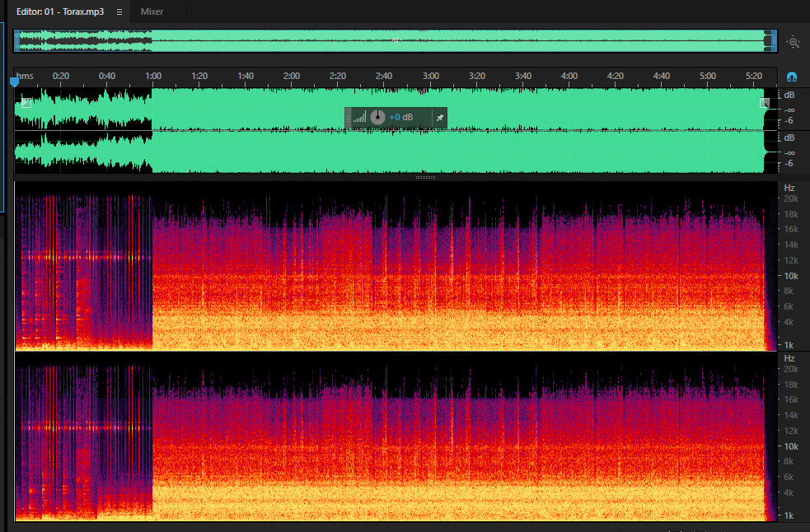
Task: Click the fade-in handle at waveform start
Action: point(26,103)
